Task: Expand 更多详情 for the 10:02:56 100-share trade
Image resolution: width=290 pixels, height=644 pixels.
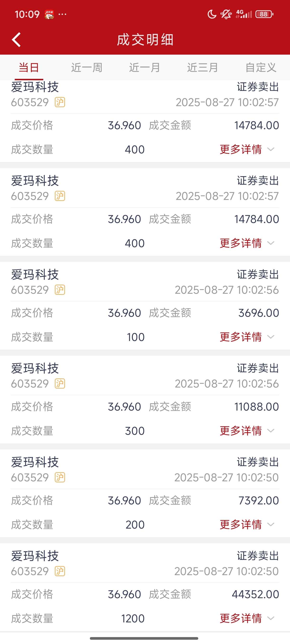Action: coord(247,337)
